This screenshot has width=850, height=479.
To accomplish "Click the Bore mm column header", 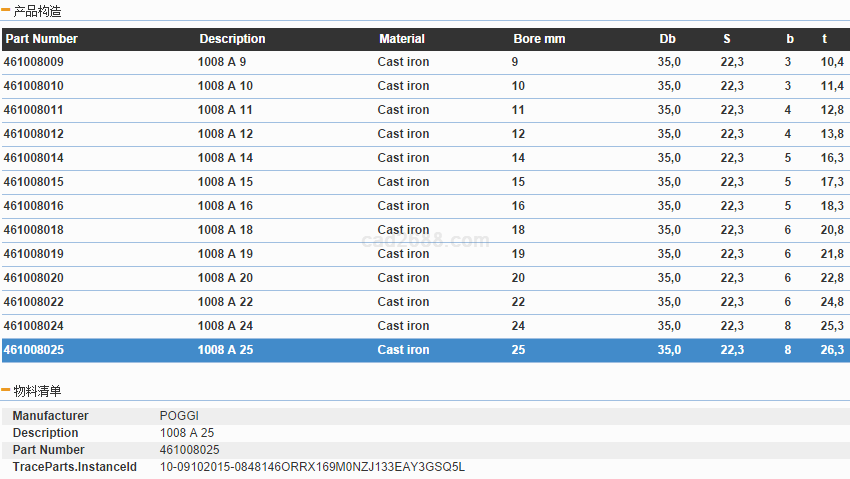I will coord(539,39).
